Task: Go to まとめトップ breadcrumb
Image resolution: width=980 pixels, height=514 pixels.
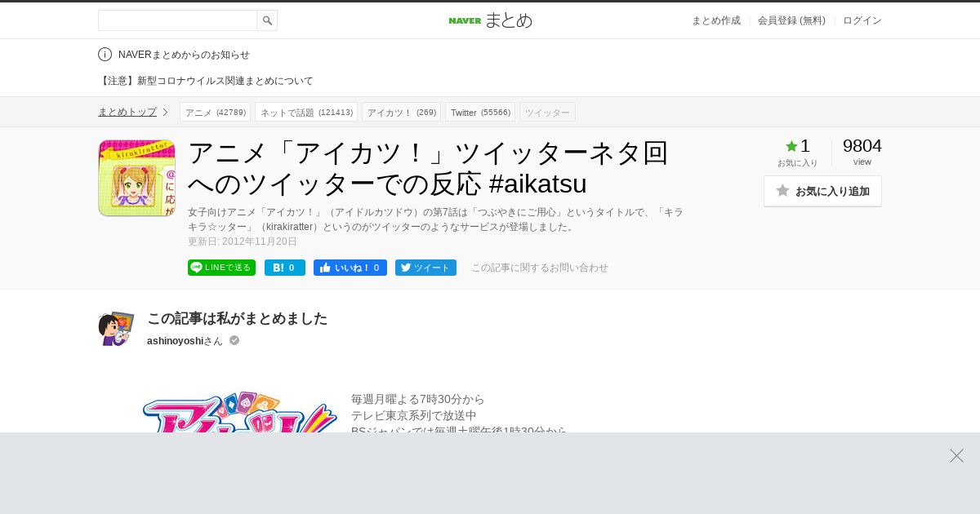Action: (x=127, y=112)
